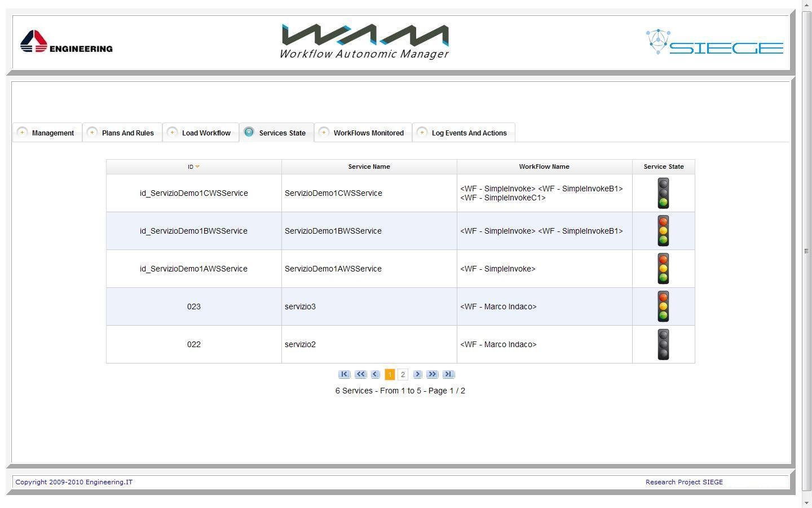Image resolution: width=812 pixels, height=508 pixels.
Task: Click the Workflow Autonomic Manager logo
Action: [364, 40]
